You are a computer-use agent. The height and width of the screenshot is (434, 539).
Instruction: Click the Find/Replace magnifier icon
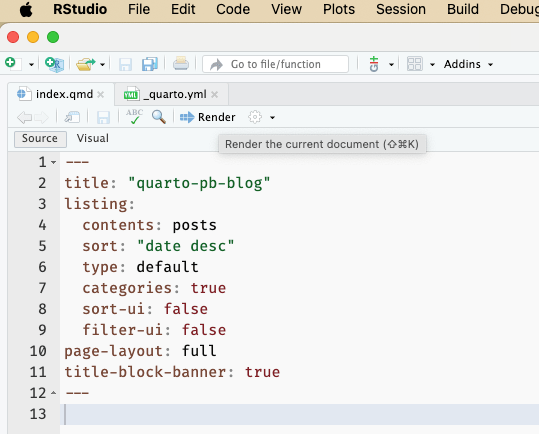(159, 117)
